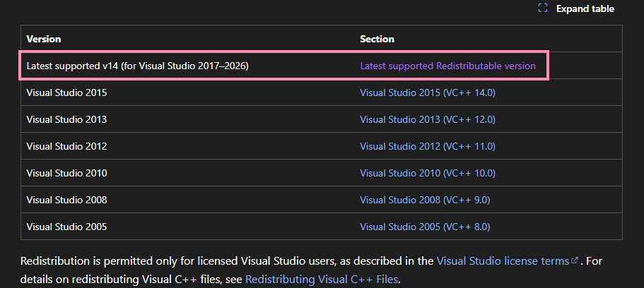Click the 'Visual Studio 2008' version cell
644x288 pixels.
[187, 200]
